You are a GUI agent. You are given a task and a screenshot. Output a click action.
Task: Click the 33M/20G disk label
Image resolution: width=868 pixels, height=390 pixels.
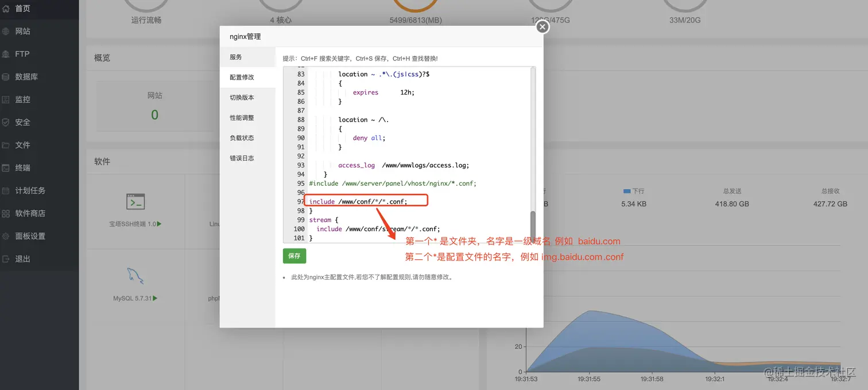pos(685,20)
